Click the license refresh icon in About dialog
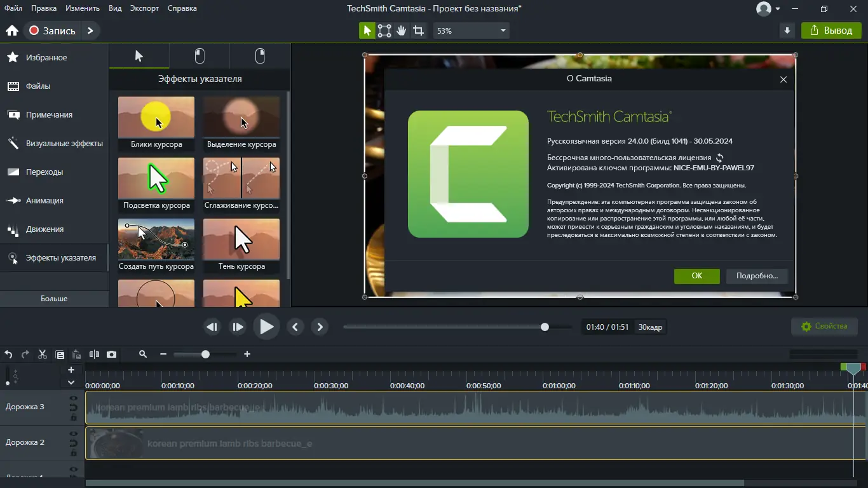Screen dimensions: 868x488 (x=720, y=158)
